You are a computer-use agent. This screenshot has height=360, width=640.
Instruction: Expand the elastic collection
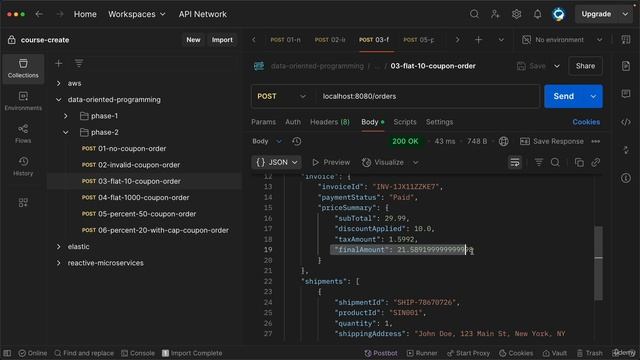[59, 247]
